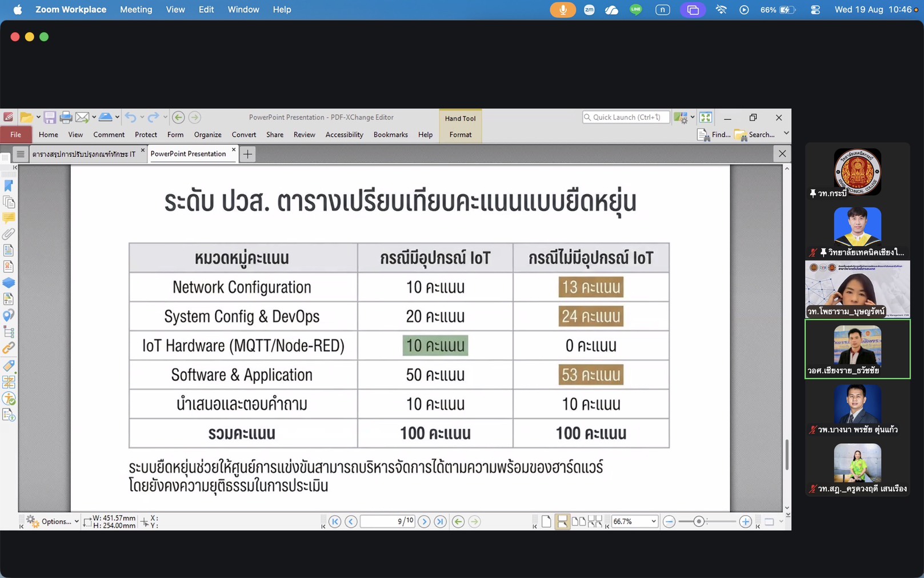Go to the previous page using the status bar arrow
The image size is (924, 578).
click(351, 521)
